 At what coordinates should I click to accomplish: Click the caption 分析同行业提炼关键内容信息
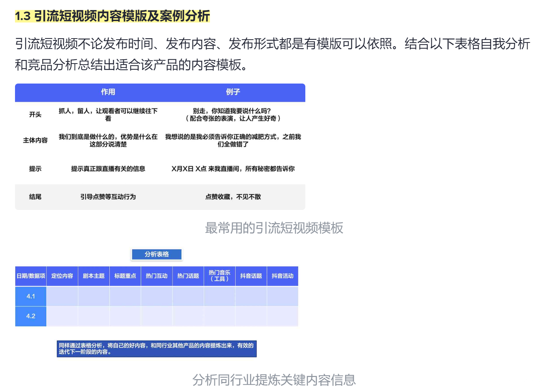click(x=274, y=380)
